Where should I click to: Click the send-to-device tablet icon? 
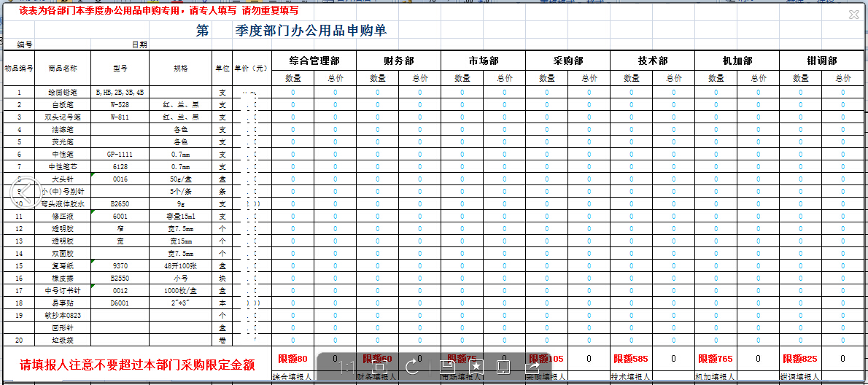[503, 366]
